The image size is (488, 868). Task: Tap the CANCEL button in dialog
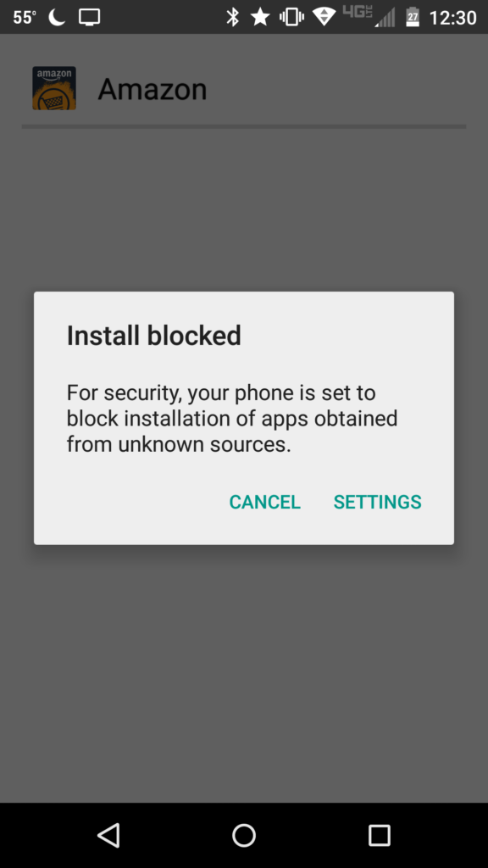pos(264,502)
